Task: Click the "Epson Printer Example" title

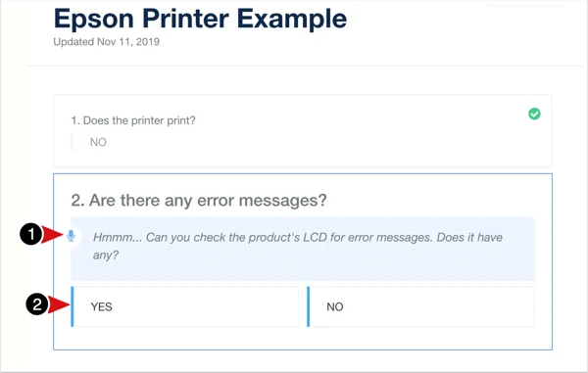Action: (200, 19)
